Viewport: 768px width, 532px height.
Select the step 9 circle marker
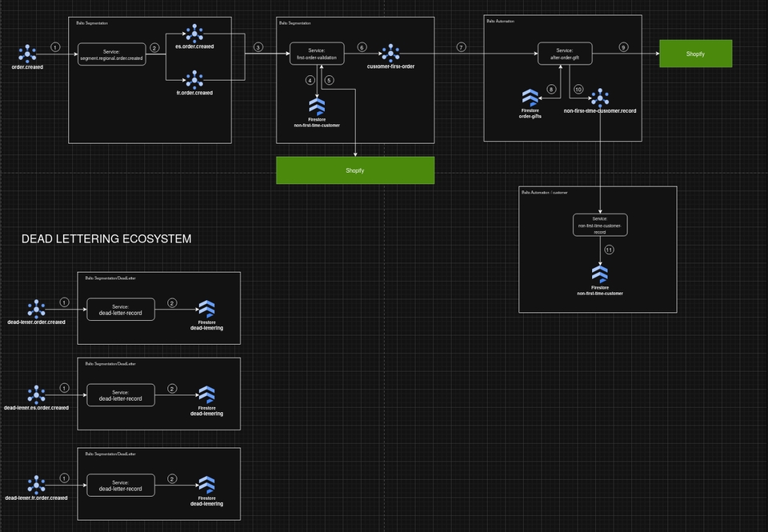tap(623, 47)
